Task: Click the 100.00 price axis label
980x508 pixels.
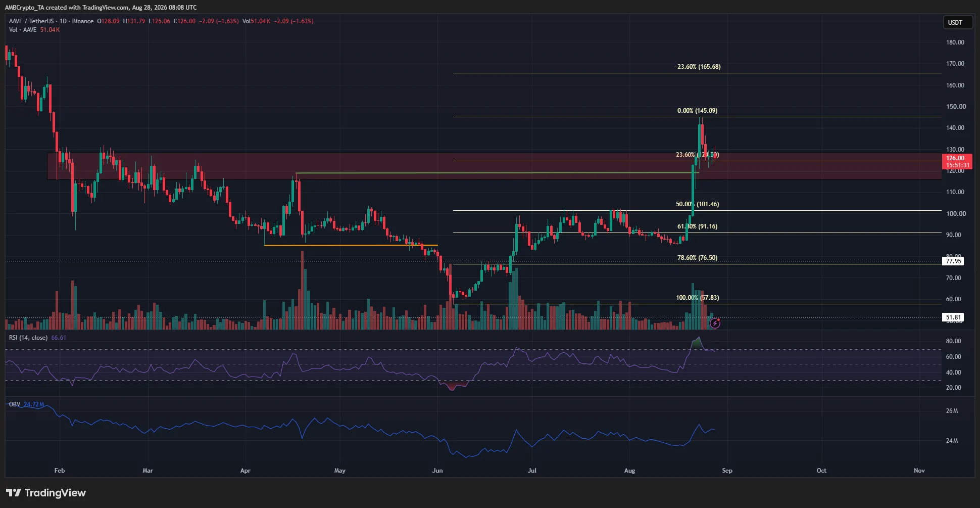Action: (x=955, y=214)
